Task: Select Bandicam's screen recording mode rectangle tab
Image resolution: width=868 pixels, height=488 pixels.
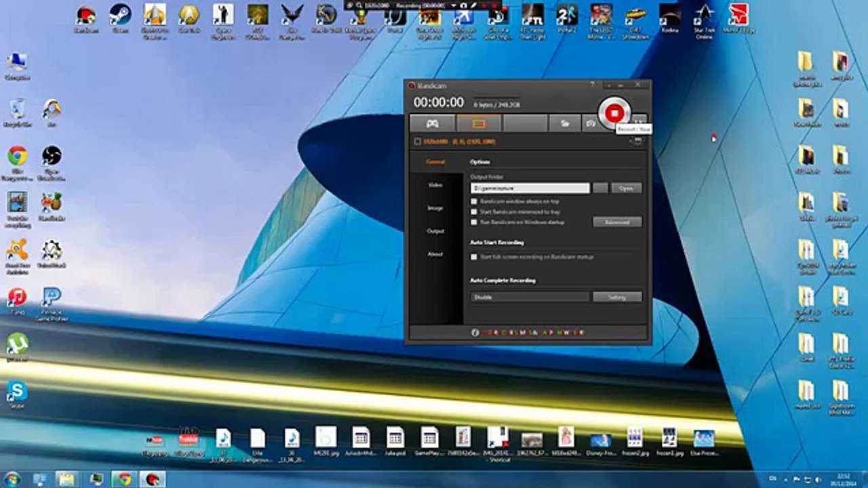Action: tap(479, 123)
